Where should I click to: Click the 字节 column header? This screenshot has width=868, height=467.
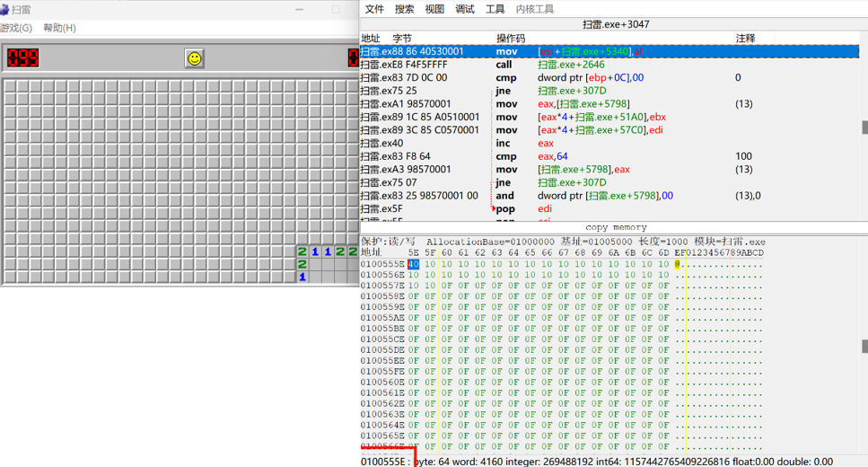pos(402,39)
